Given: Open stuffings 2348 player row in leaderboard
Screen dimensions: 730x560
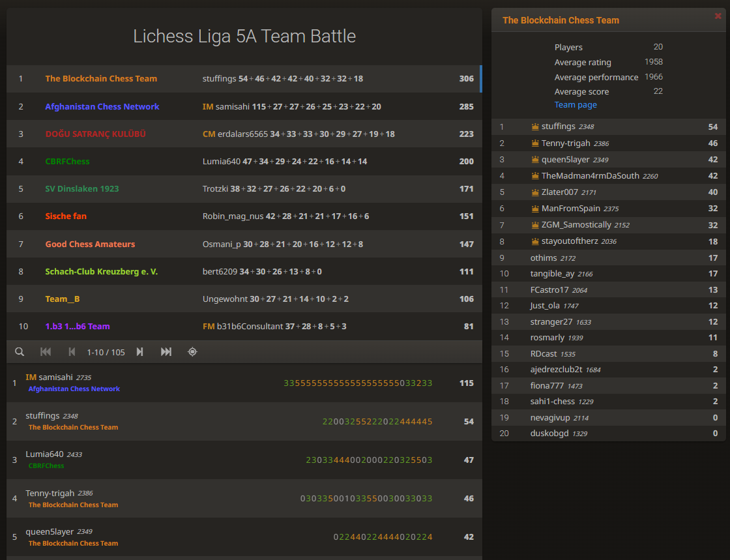Looking at the screenshot, I should click(244, 422).
